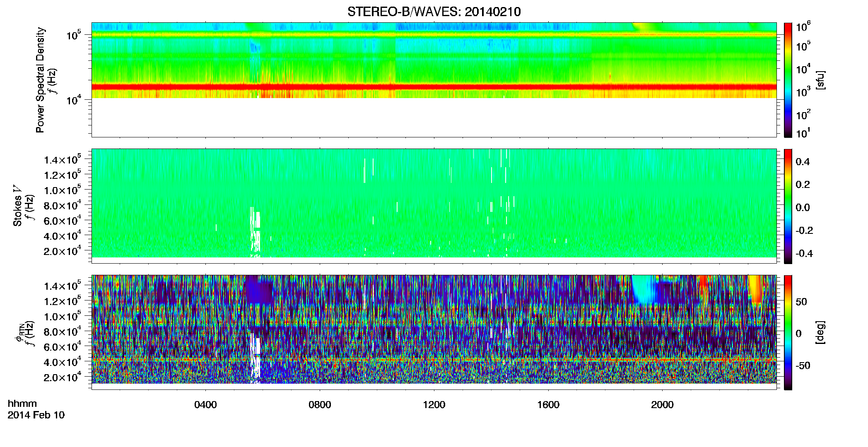The width and height of the screenshot is (868, 447).
Task: Click the power spectral density color bar
Action: click(788, 80)
